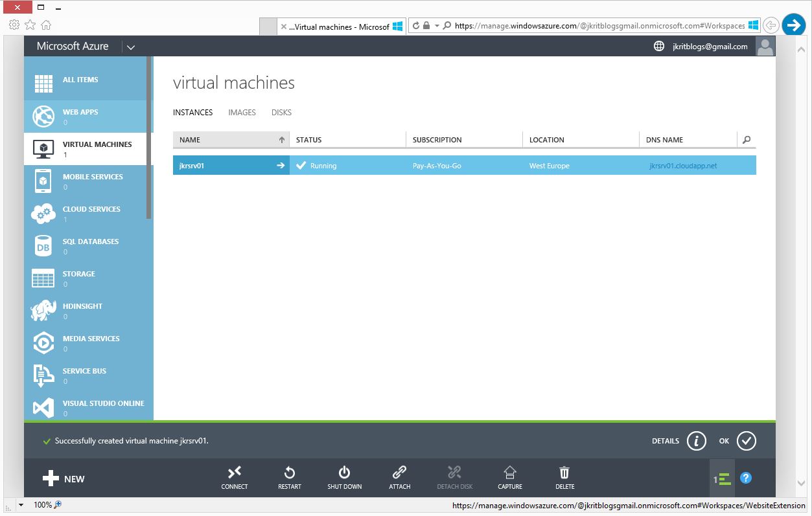Attach a disk to the machine
The height and width of the screenshot is (516, 812).
tap(400, 478)
